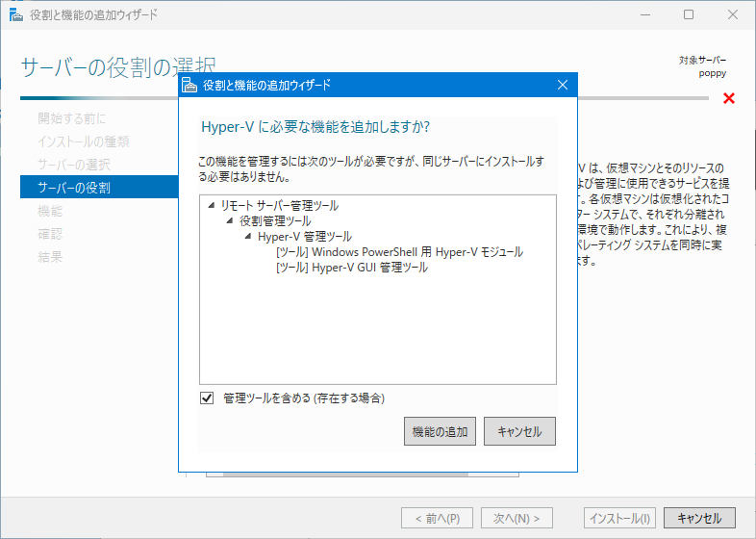The image size is (756, 539).
Task: Click the heading Hyper-V に必要な機能を追加しますか?
Action: click(315, 127)
